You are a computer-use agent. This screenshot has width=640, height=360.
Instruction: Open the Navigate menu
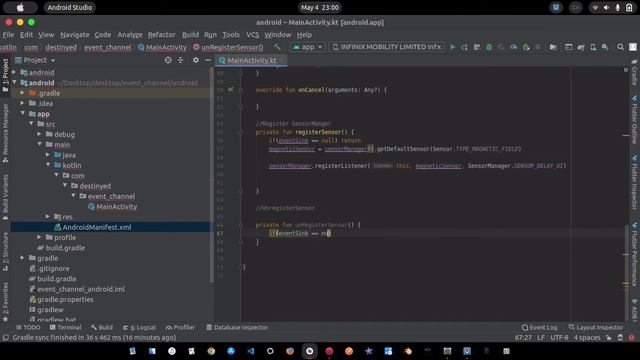tap(75, 35)
